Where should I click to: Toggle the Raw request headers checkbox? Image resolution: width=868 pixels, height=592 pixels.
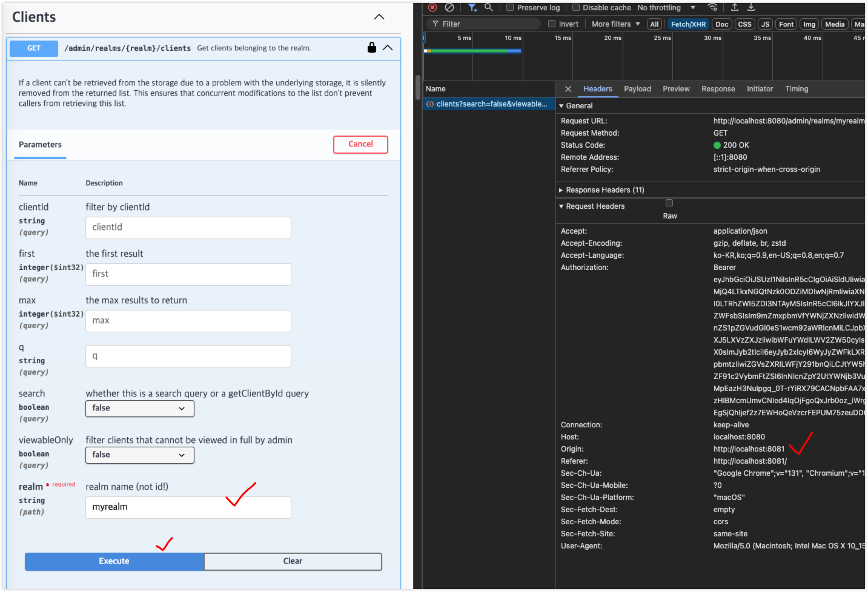point(669,203)
